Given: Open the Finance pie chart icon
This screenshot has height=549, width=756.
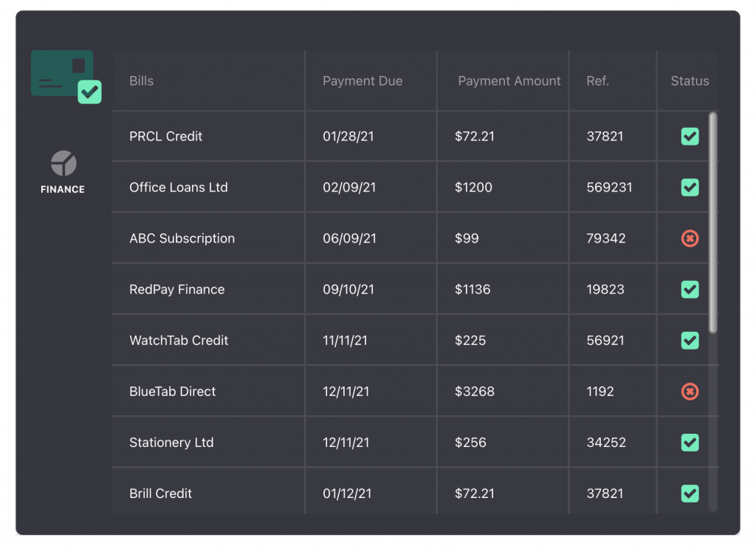Looking at the screenshot, I should [x=63, y=163].
